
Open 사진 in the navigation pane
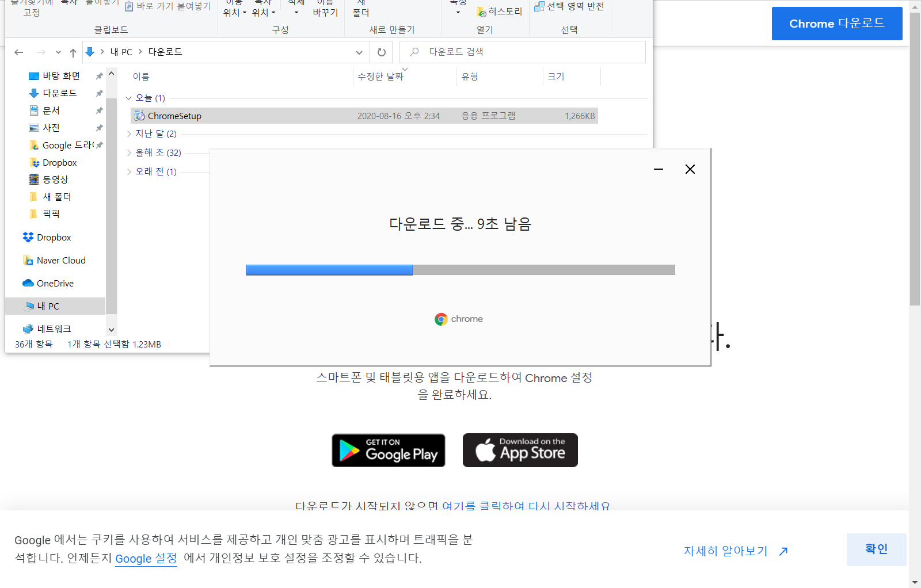click(51, 128)
